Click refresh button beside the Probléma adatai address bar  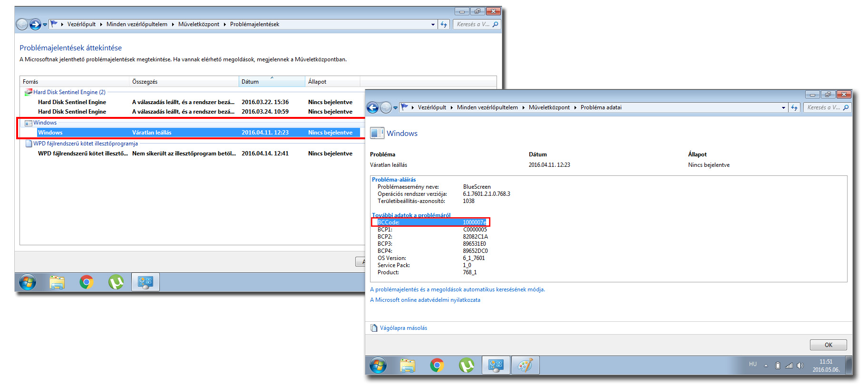point(794,108)
